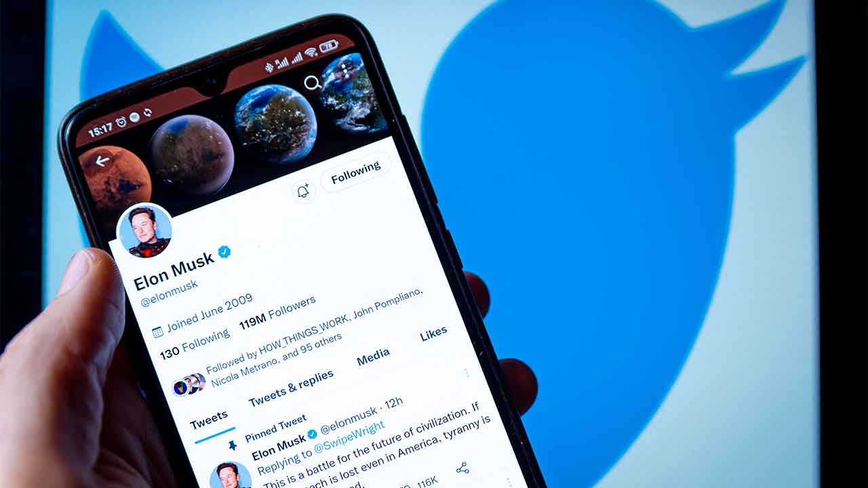Tap the back arrow on the profile header
This screenshot has width=868, height=488.
pyautogui.click(x=102, y=161)
